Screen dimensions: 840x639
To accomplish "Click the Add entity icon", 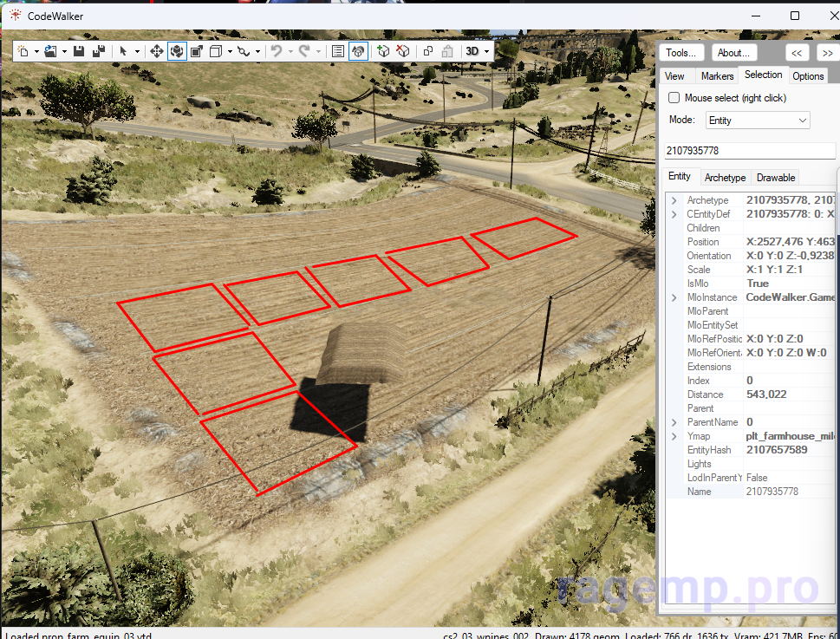I will [x=383, y=52].
